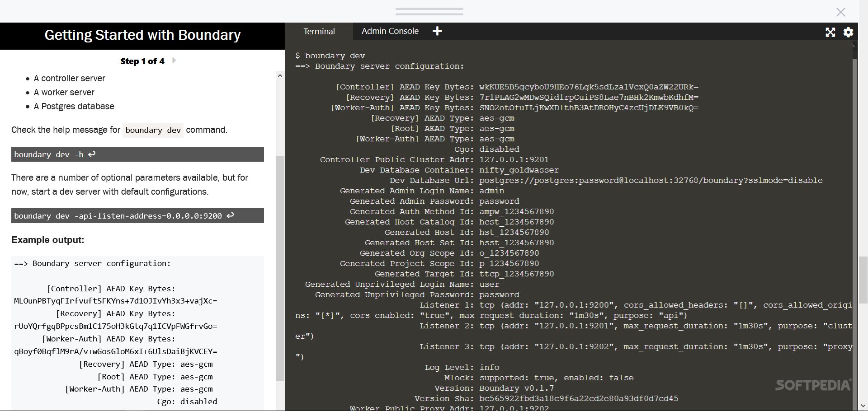Screen dimensions: 868x411
Task: Click Generated Unprivileged Login Name 'user'
Action: (x=489, y=284)
